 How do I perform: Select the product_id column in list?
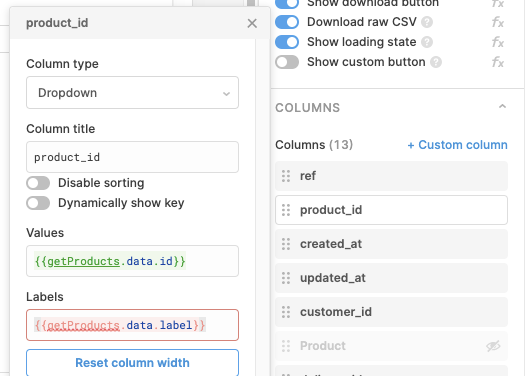pos(391,210)
